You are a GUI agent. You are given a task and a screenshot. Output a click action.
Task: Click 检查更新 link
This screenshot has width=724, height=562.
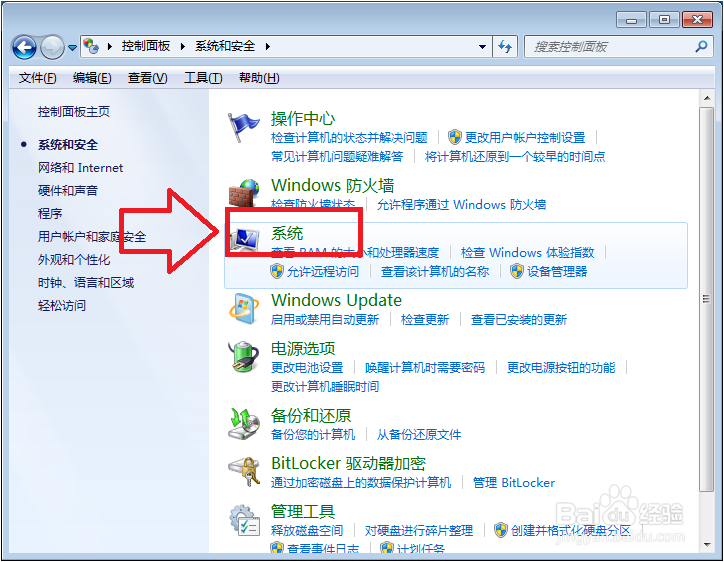tap(425, 320)
